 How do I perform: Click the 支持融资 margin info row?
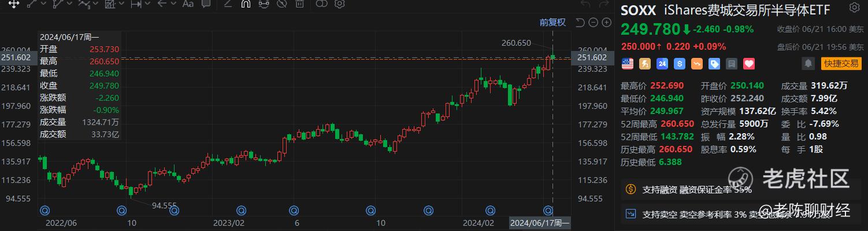[x=741, y=189]
